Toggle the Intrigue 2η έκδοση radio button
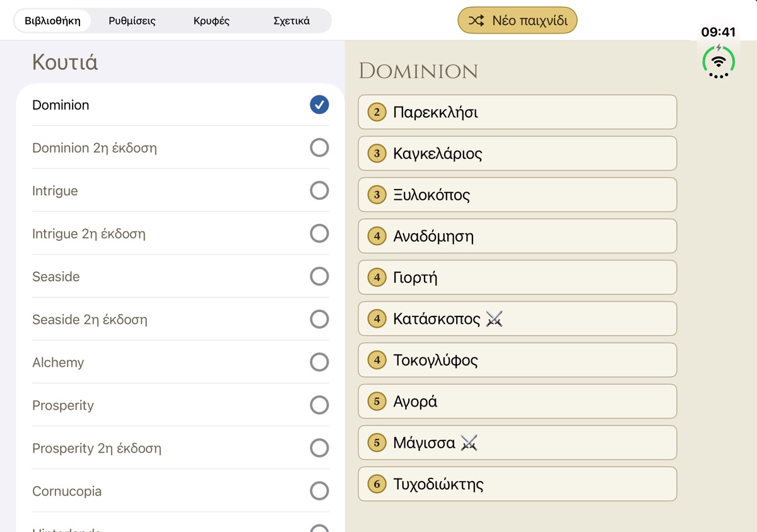 (319, 233)
